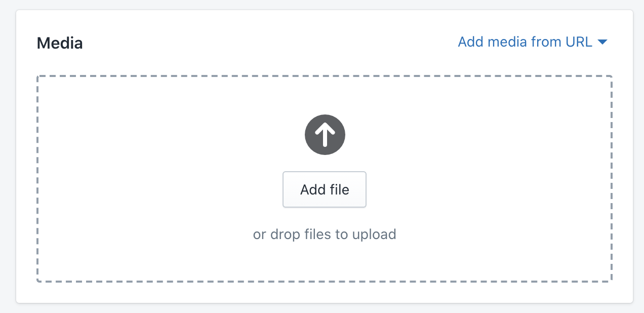Click the circular upload arrow icon
Image resolution: width=644 pixels, height=313 pixels.
pyautogui.click(x=325, y=135)
